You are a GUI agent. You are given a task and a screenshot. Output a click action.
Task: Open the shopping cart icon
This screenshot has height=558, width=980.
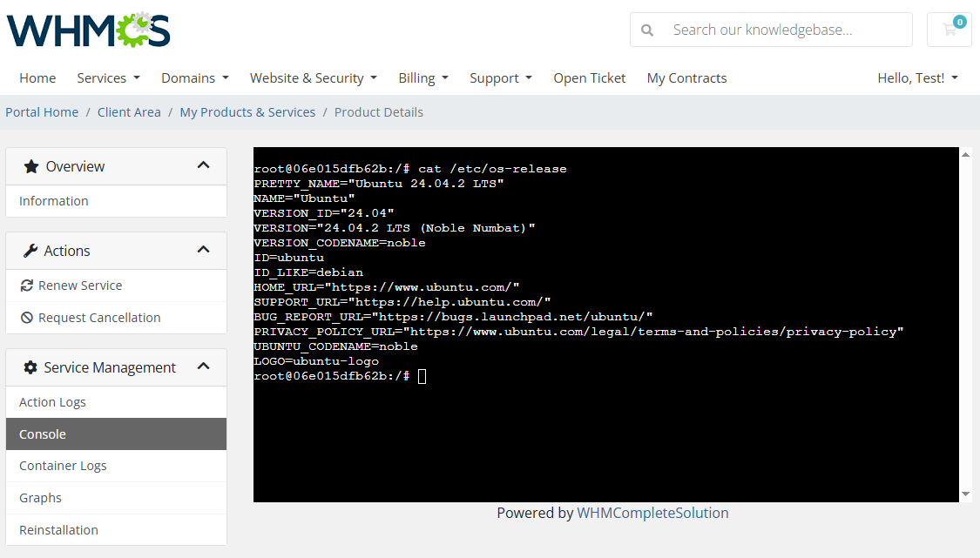coord(950,30)
